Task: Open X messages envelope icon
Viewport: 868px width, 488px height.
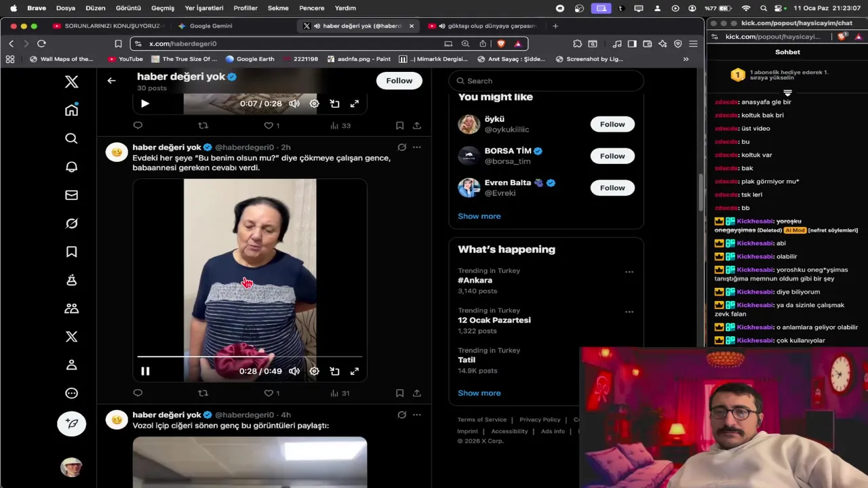Action: point(71,195)
